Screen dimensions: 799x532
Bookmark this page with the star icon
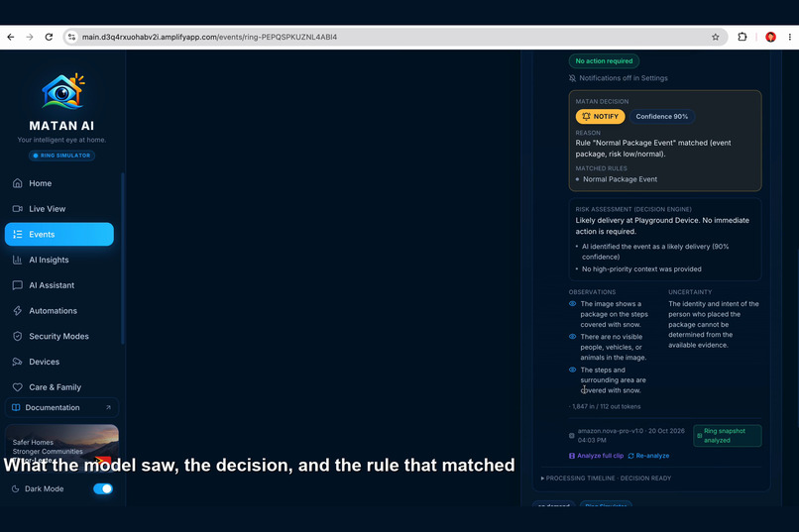(716, 37)
